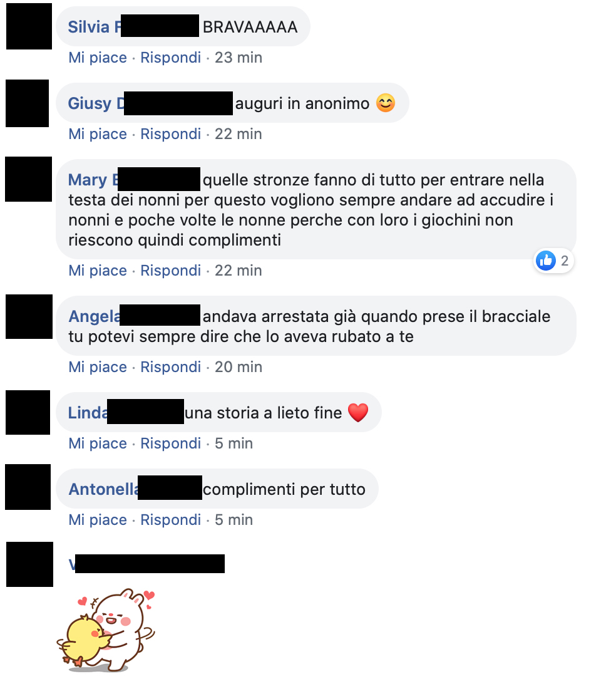
Task: Click Mi piace under Mary's long comment
Action: point(98,271)
